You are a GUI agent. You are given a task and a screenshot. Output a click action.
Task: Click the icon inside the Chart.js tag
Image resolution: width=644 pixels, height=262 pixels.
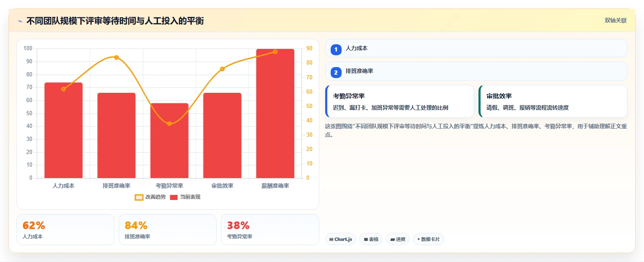(x=332, y=240)
